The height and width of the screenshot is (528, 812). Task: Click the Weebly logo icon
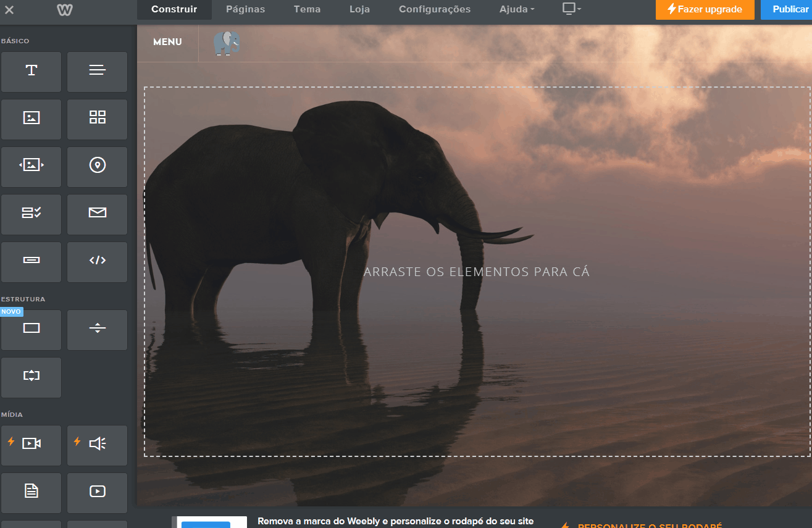[x=64, y=10]
